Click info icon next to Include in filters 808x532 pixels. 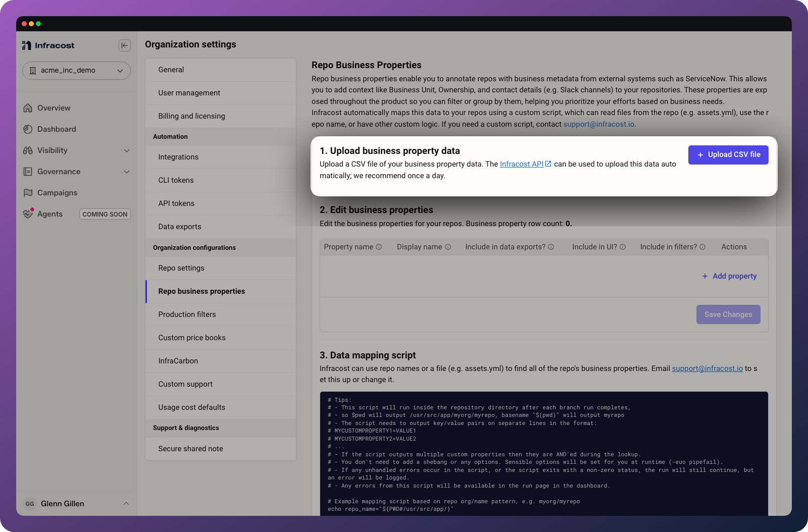(x=702, y=247)
